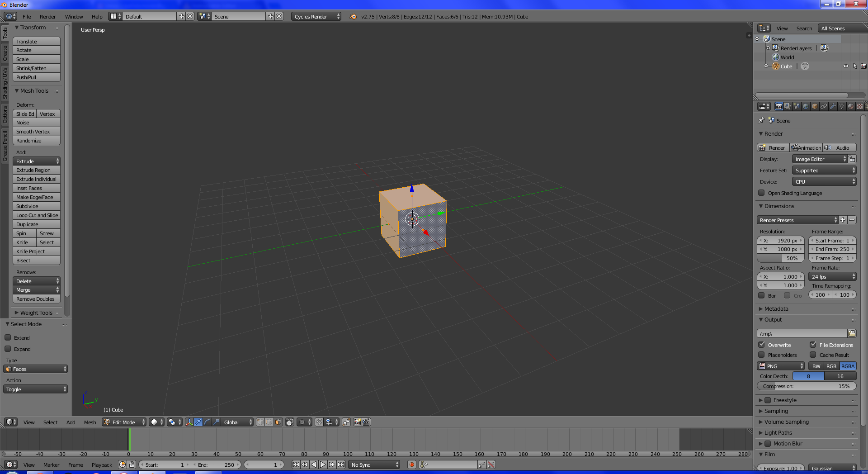The height and width of the screenshot is (474, 868).
Task: Expand the Sampling panel
Action: (x=776, y=411)
